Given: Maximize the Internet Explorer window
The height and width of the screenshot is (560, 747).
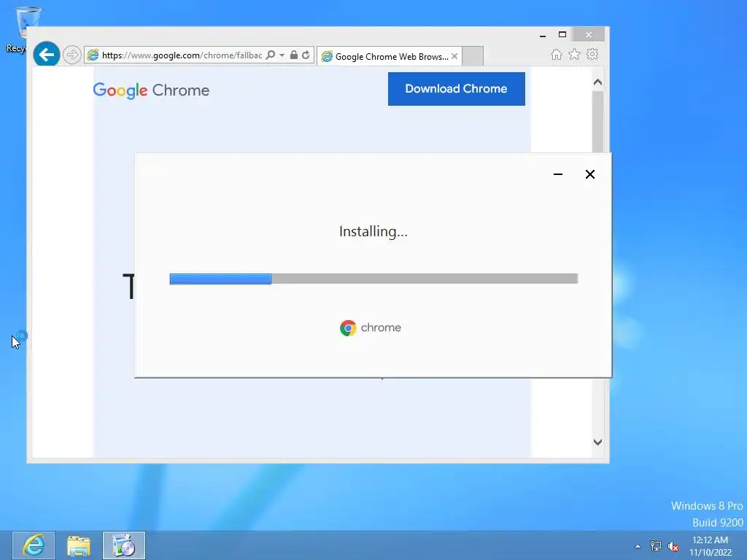Looking at the screenshot, I should pos(562,35).
